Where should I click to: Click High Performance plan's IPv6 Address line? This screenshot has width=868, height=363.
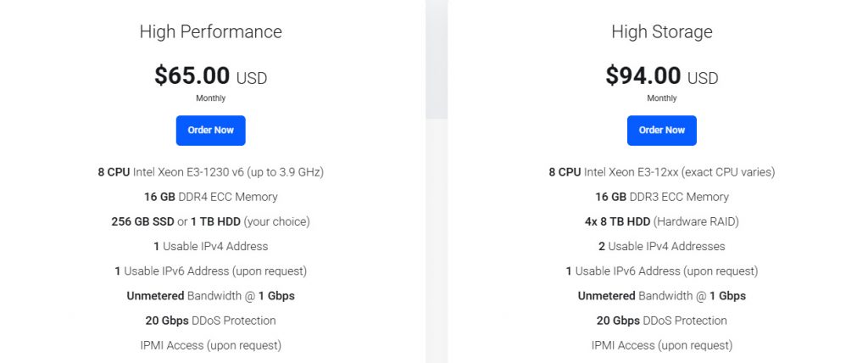tap(210, 271)
